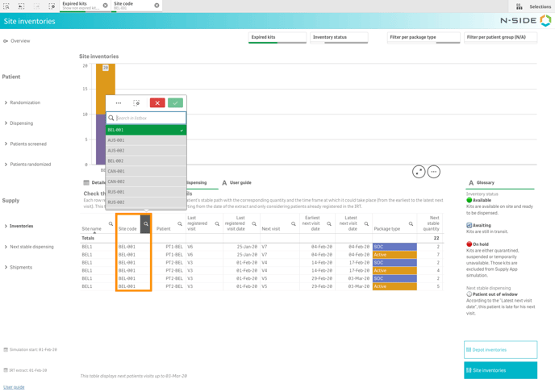Expand the Randomization section
555x392 pixels.
[25, 102]
